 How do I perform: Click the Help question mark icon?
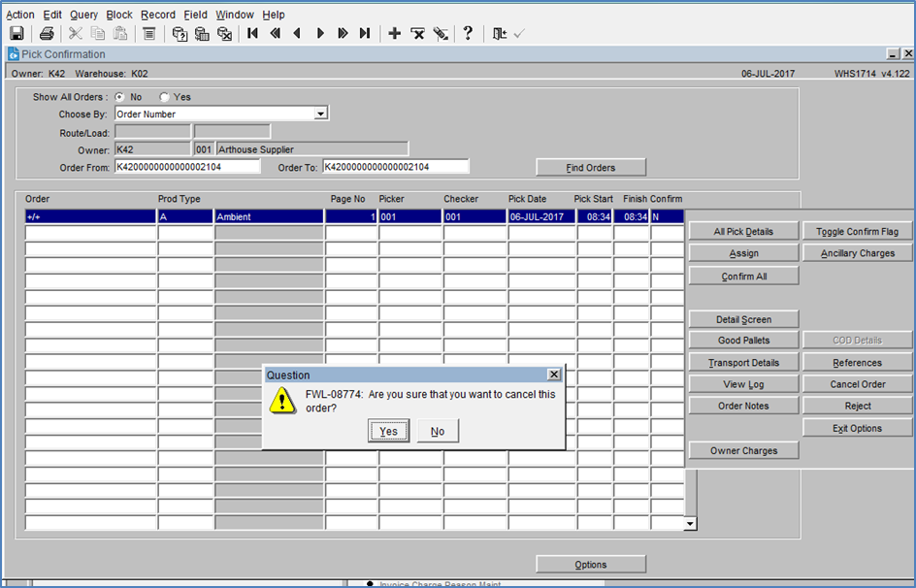click(468, 33)
